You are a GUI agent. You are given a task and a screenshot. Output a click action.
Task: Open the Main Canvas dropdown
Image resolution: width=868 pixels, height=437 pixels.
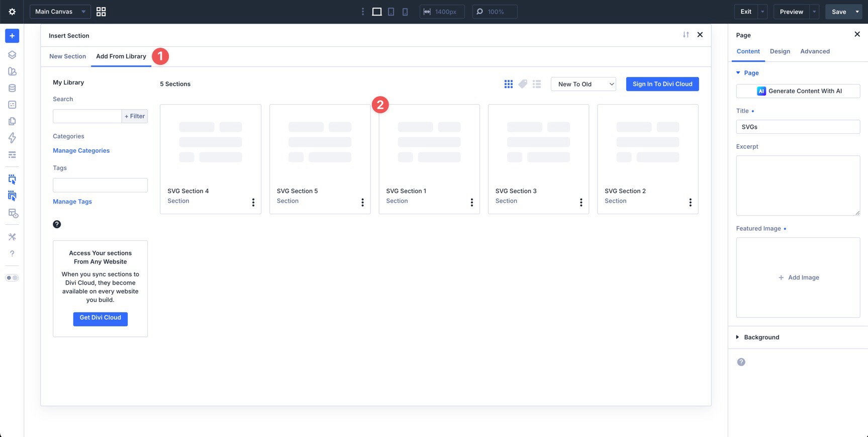pos(60,12)
